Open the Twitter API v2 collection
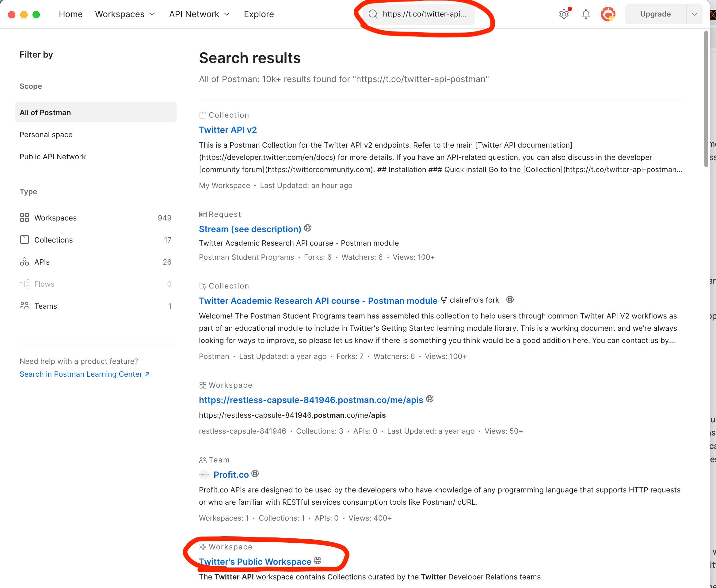The width and height of the screenshot is (716, 588). (227, 130)
